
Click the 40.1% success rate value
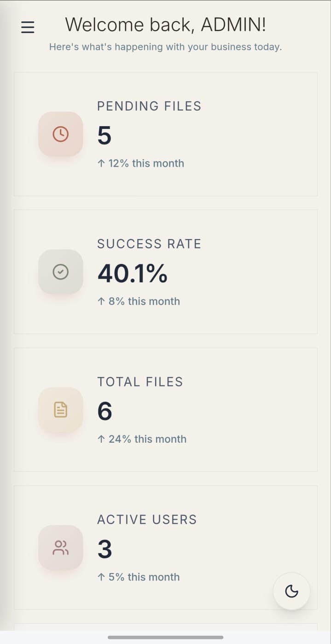tap(132, 273)
